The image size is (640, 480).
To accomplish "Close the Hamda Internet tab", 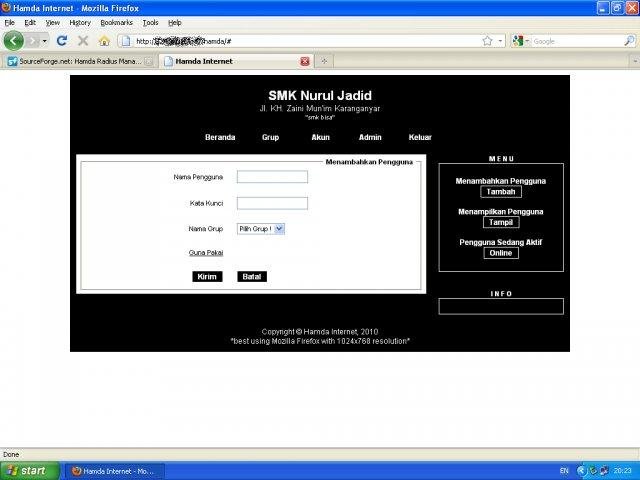I will click(x=305, y=61).
